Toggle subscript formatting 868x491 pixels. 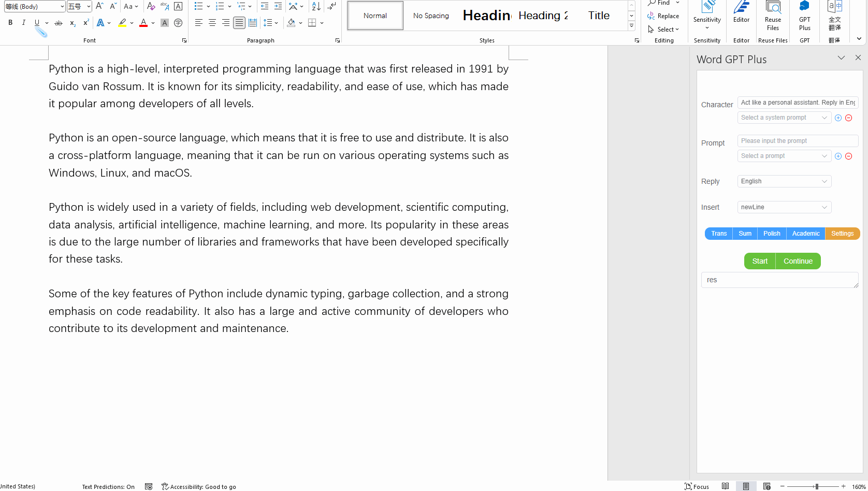(72, 23)
